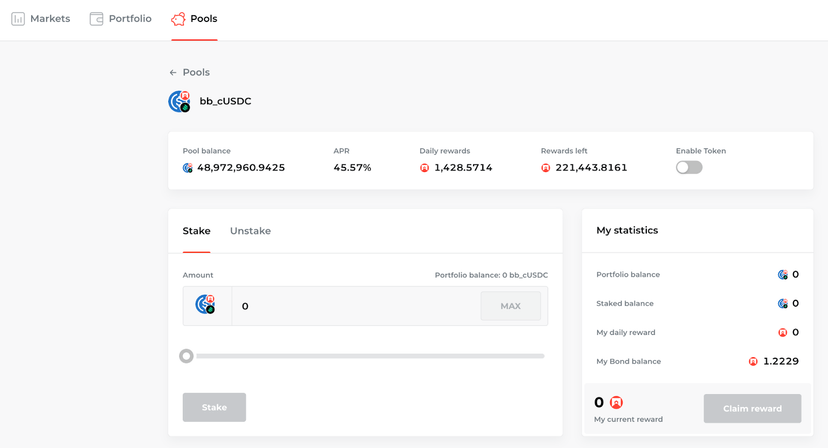
Task: Click the MAX button in amount field
Action: (511, 306)
